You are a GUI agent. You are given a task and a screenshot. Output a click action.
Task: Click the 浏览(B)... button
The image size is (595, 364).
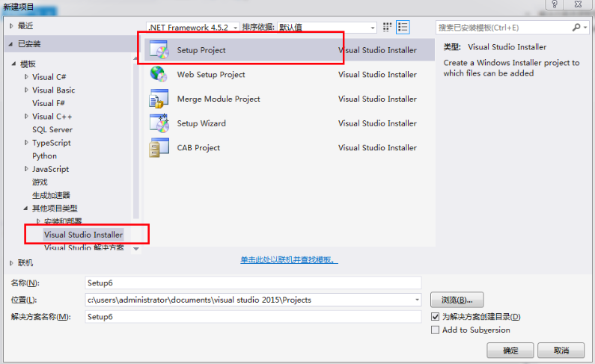(x=457, y=300)
